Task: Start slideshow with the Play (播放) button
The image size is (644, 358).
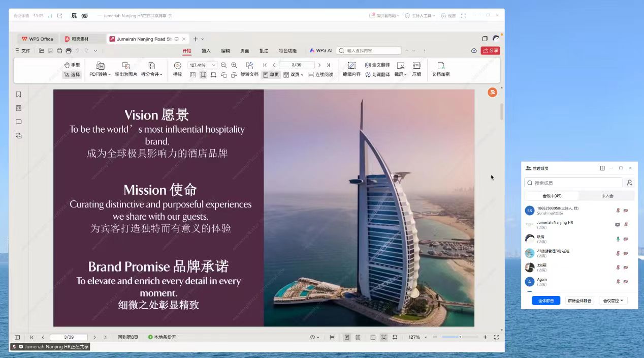Action: (x=178, y=69)
